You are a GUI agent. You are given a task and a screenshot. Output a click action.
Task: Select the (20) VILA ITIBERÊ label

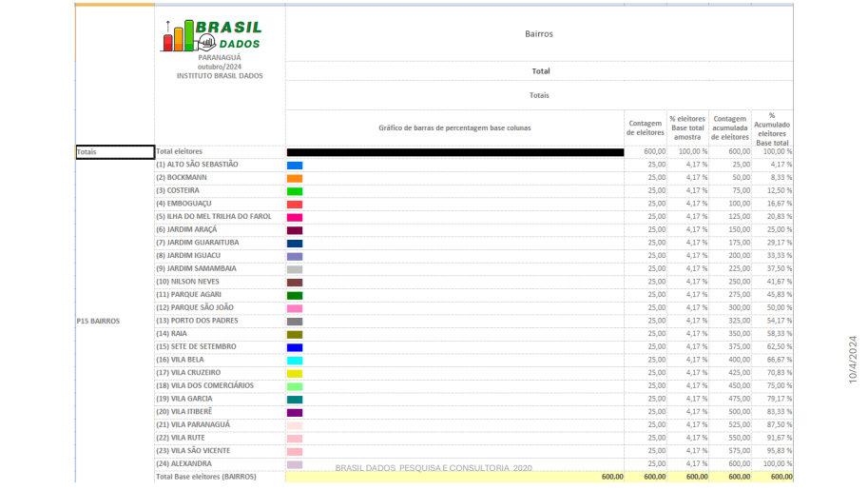coord(183,412)
